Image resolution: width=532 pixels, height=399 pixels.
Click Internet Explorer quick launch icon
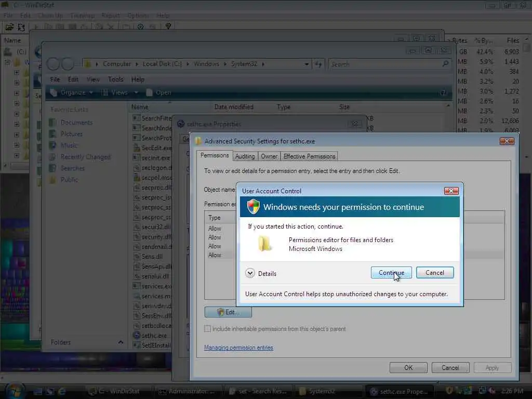click(62, 392)
